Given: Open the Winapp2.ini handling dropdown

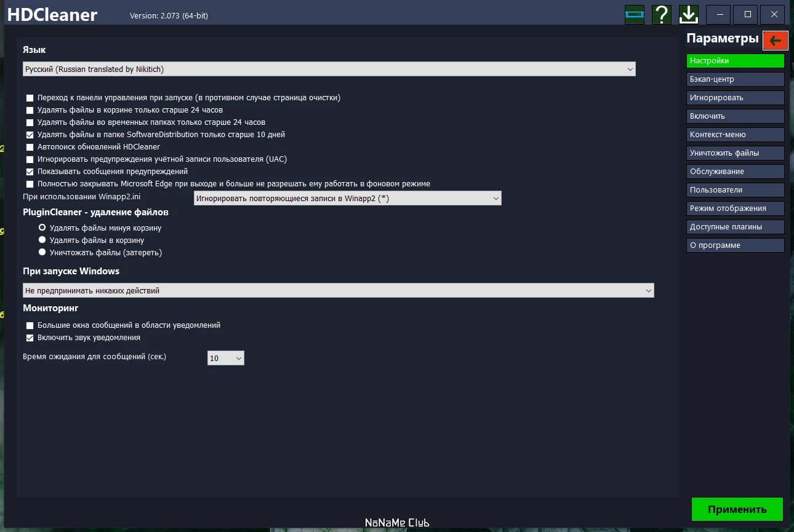Looking at the screenshot, I should tap(348, 198).
